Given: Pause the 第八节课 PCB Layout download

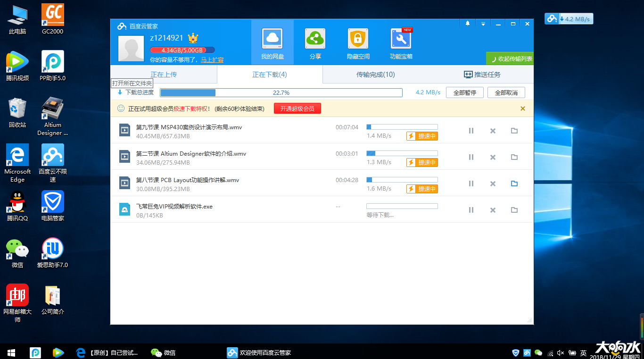Looking at the screenshot, I should pyautogui.click(x=471, y=184).
